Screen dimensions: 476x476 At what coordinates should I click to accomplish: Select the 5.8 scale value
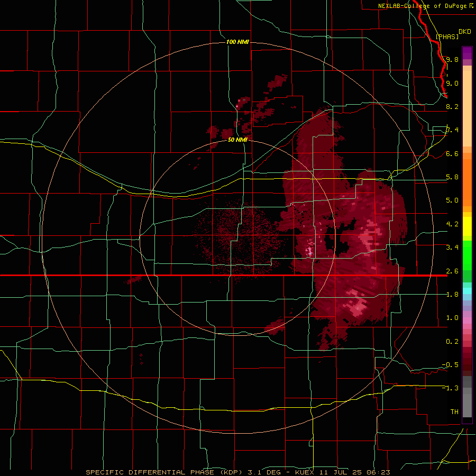tap(452, 177)
